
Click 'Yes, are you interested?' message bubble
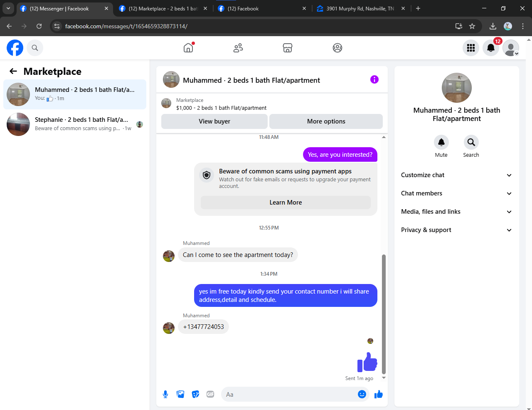[x=340, y=155]
